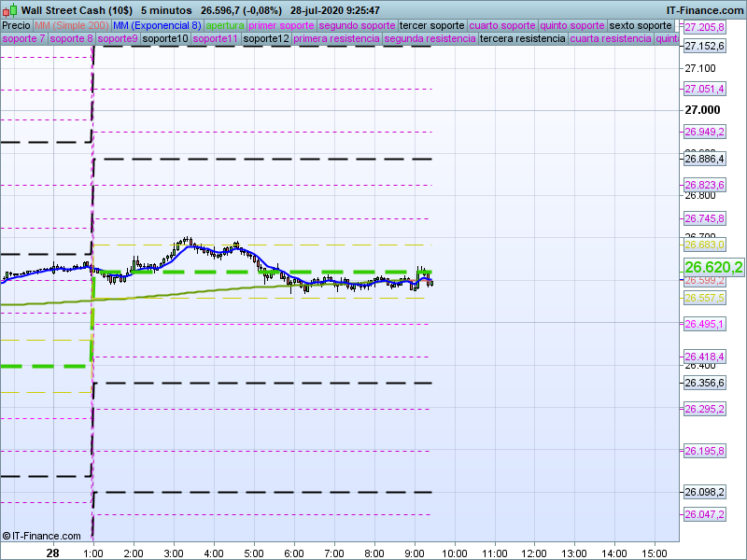This screenshot has height=560, width=747.
Task: Click the MM (Exponencial 8) label
Action: pos(150,25)
